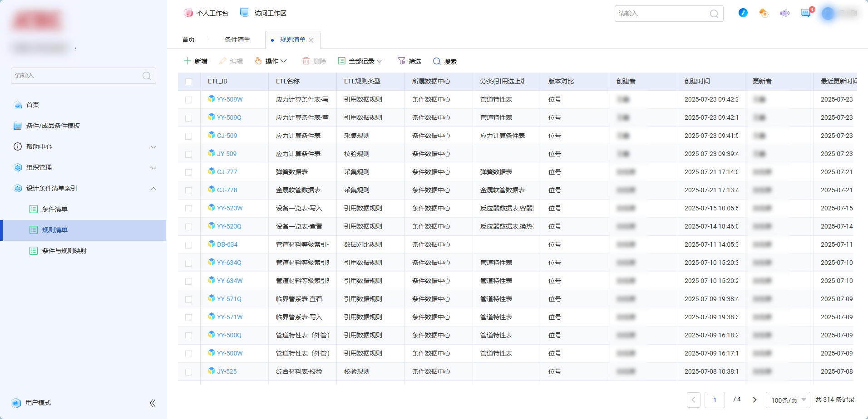The image size is (868, 419).
Task: Open the YY-523Q record link
Action: (229, 226)
